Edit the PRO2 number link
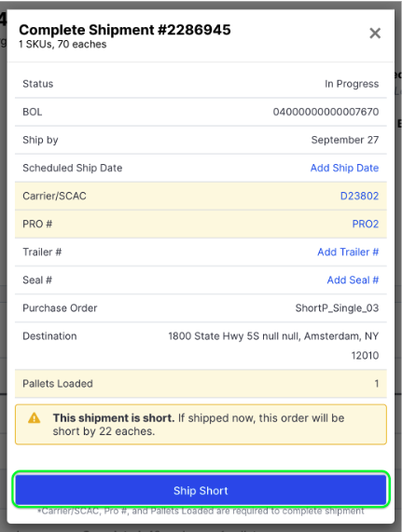 pyautogui.click(x=366, y=225)
